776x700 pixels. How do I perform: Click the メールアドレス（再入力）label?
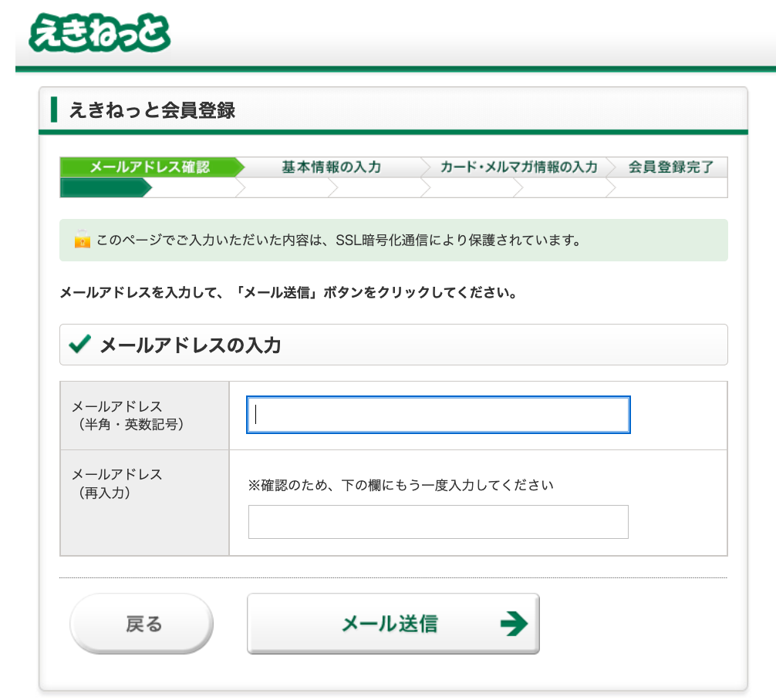click(x=116, y=483)
